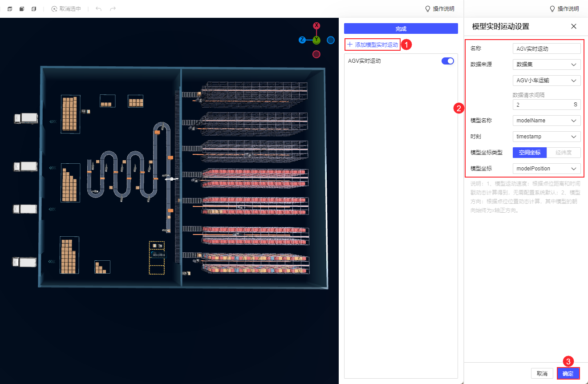Click the undo arrow in toolbar
The width and height of the screenshot is (588, 384).
[98, 9]
